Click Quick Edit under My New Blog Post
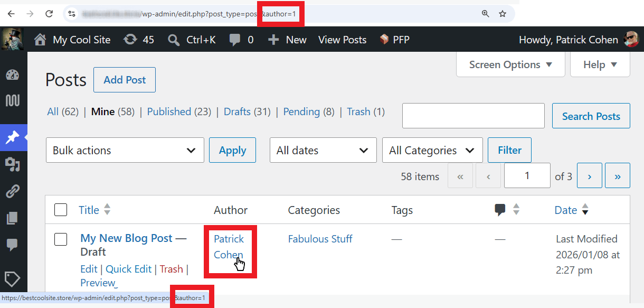The width and height of the screenshot is (644, 308). (128, 269)
